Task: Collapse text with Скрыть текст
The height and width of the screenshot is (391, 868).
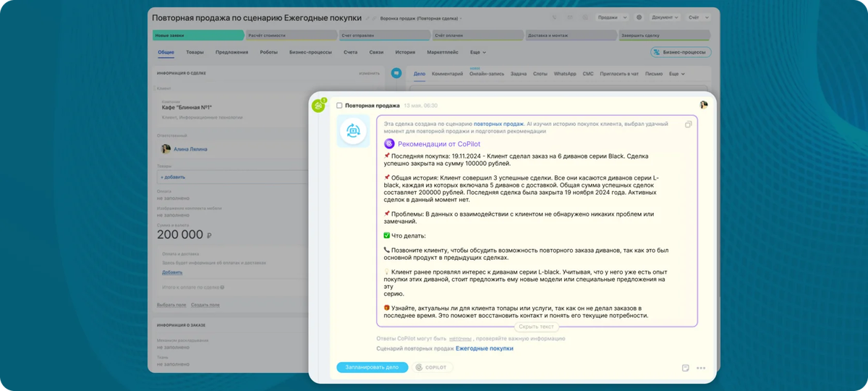Action: (x=537, y=327)
